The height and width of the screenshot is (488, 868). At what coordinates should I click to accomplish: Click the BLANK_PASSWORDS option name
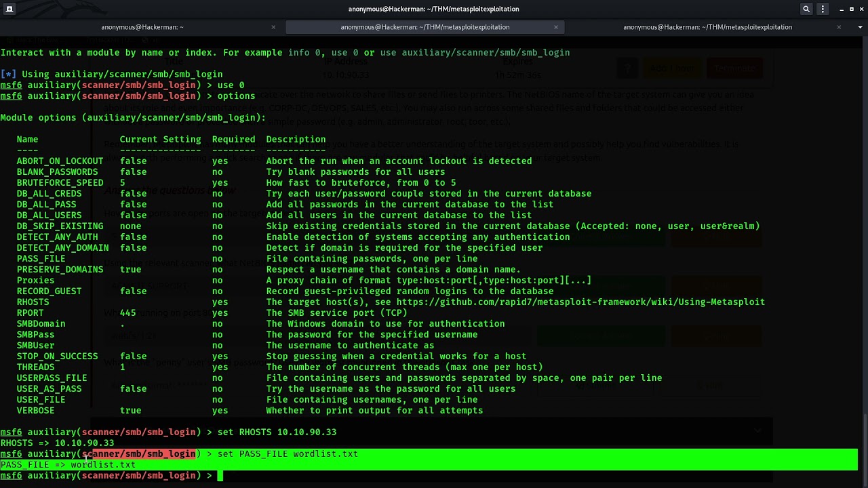tap(57, 172)
